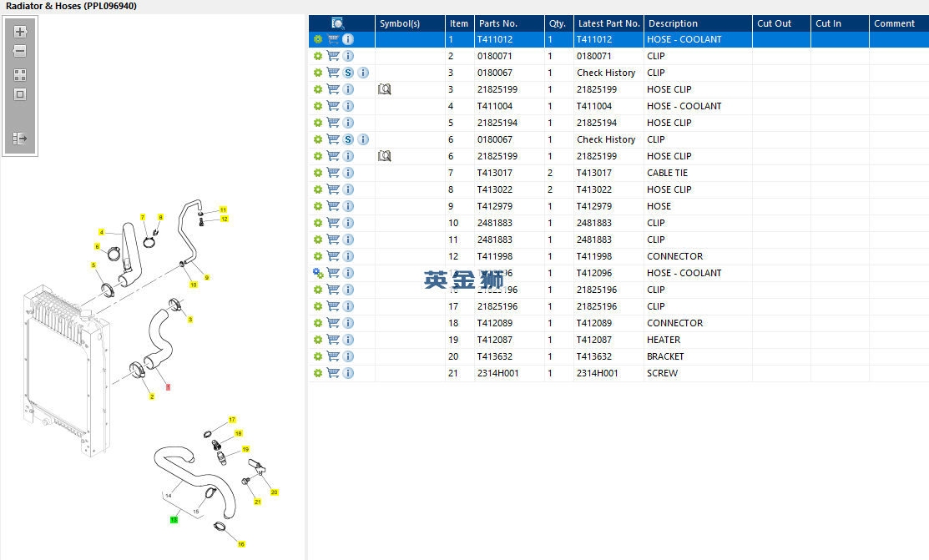This screenshot has width=929, height=560.
Task: Click the Parts No. column header
Action: coord(509,23)
